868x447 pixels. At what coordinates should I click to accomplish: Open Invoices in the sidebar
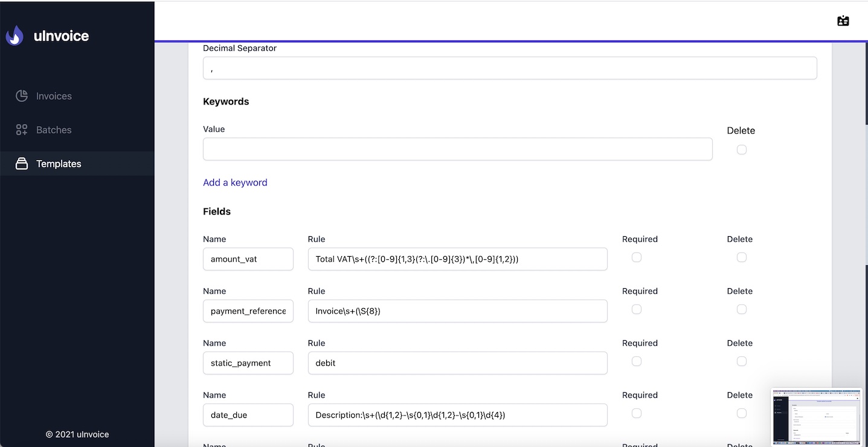[54, 96]
